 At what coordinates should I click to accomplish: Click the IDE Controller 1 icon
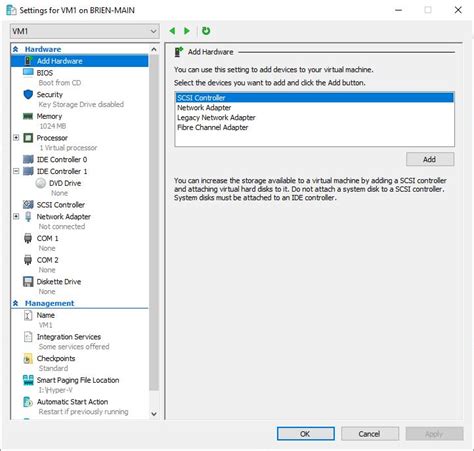(x=28, y=171)
